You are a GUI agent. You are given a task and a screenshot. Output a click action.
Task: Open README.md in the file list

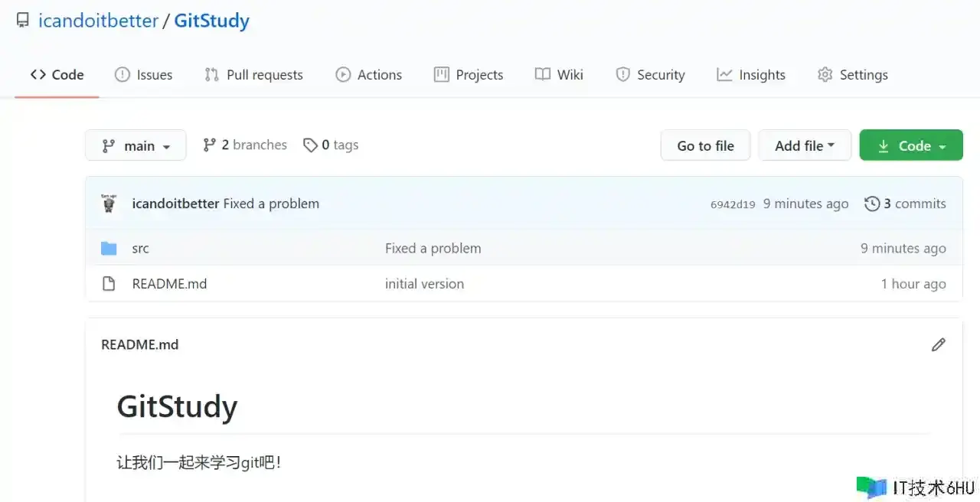[x=169, y=284]
